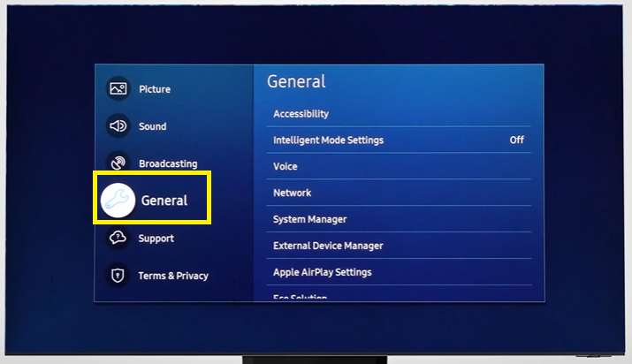Open Voice settings
The image size is (632, 364).
click(399, 166)
